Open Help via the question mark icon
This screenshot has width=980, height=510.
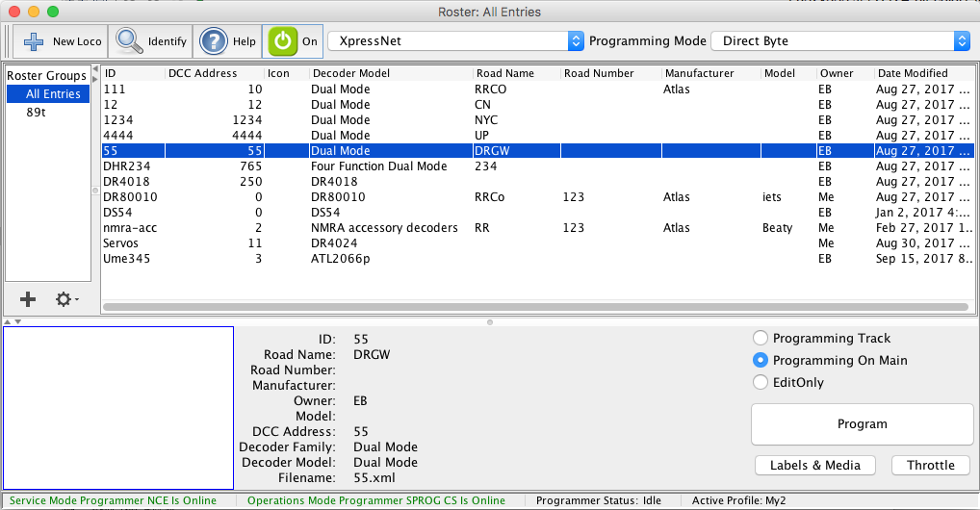click(213, 41)
